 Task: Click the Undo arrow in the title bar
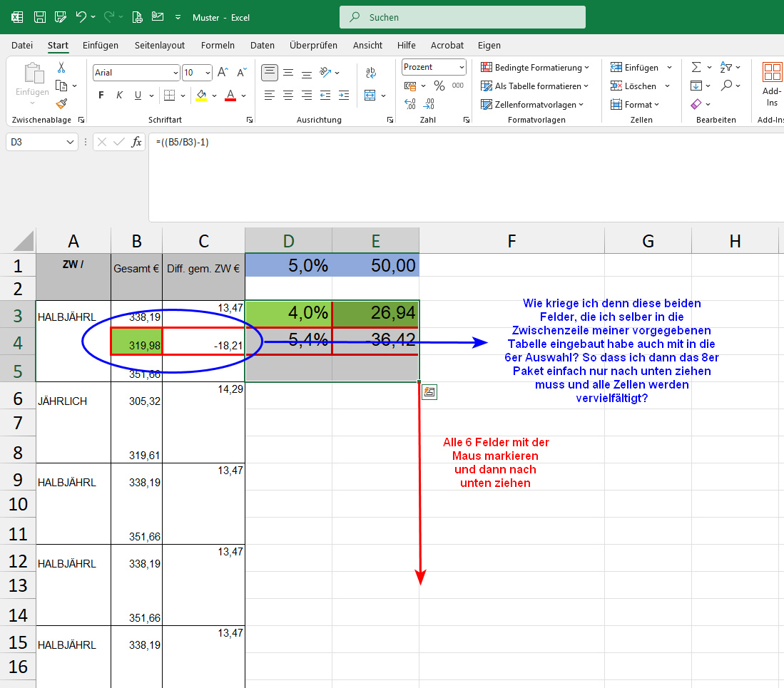(x=81, y=17)
